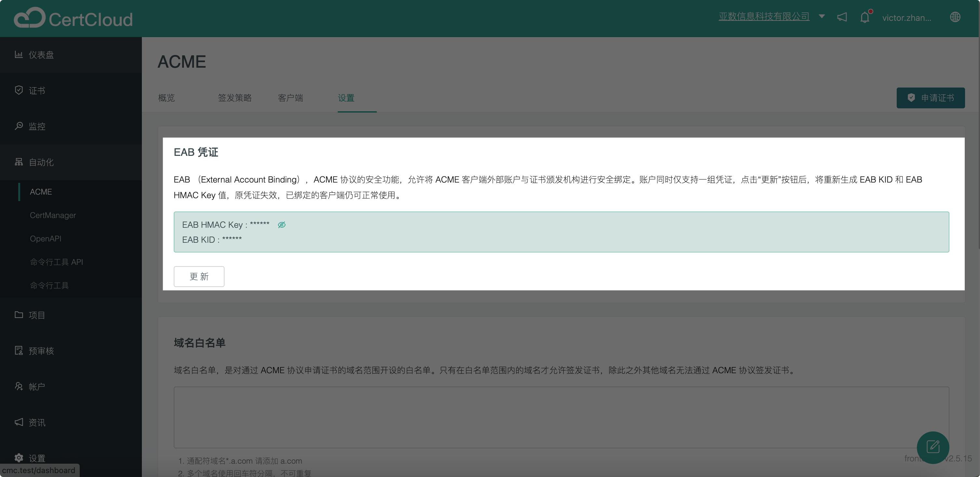
Task: Open 项目 projects in sidebar
Action: [71, 315]
